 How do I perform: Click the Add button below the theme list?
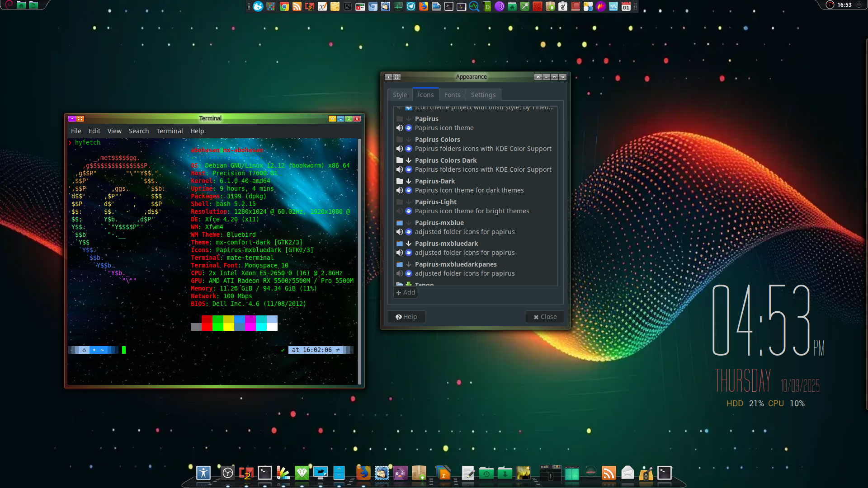[x=406, y=292]
